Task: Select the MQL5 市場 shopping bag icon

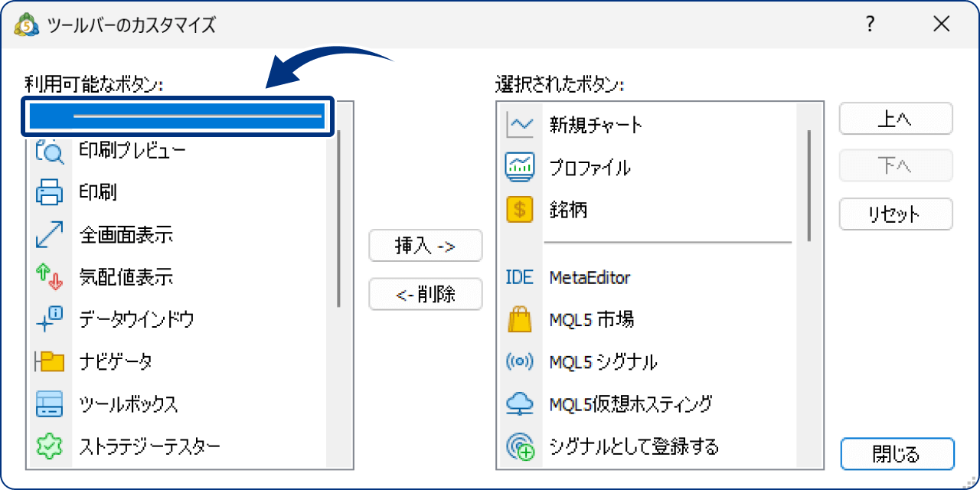Action: click(x=518, y=319)
